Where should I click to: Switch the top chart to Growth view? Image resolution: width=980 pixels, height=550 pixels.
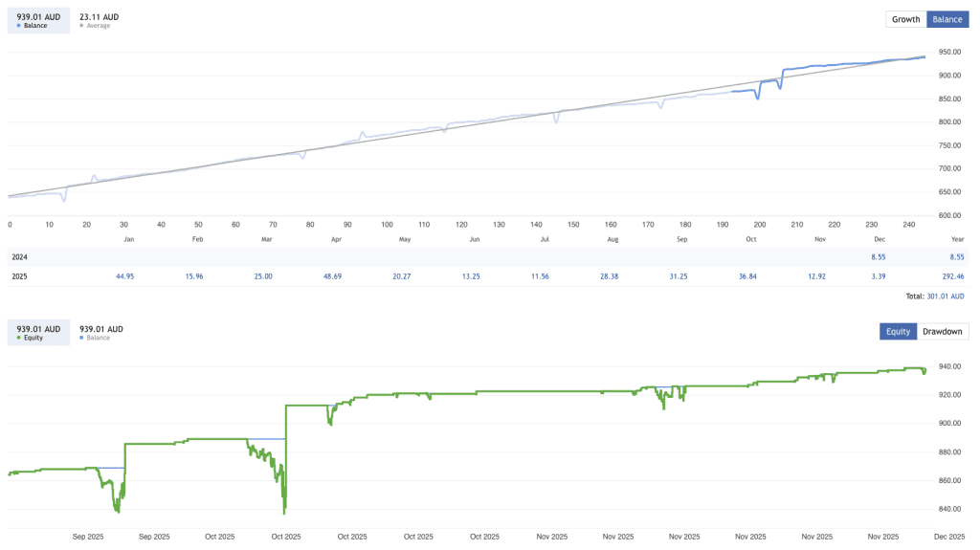tap(905, 19)
